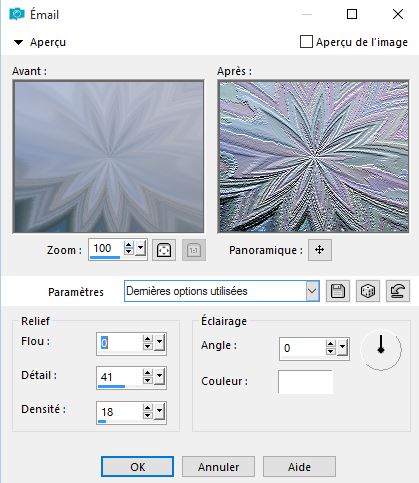Click the save preset floppy disk icon

338,291
